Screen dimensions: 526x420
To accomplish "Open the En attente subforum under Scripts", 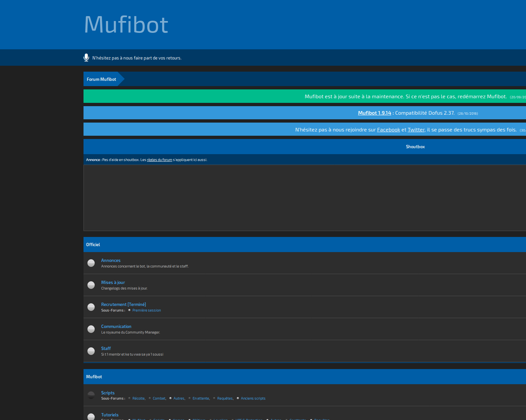I will tap(201, 398).
